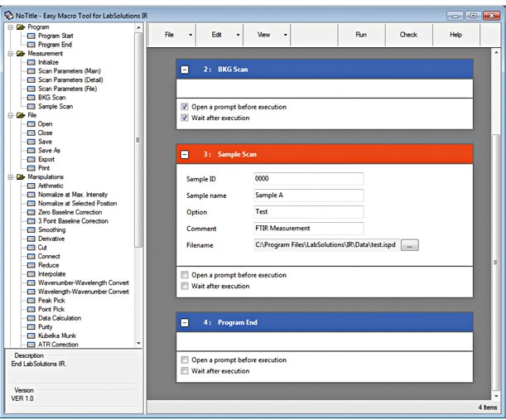Viewport: 506px width, 420px height.
Task: Click the BKG Scan icon in the tree
Action: pyautogui.click(x=31, y=97)
